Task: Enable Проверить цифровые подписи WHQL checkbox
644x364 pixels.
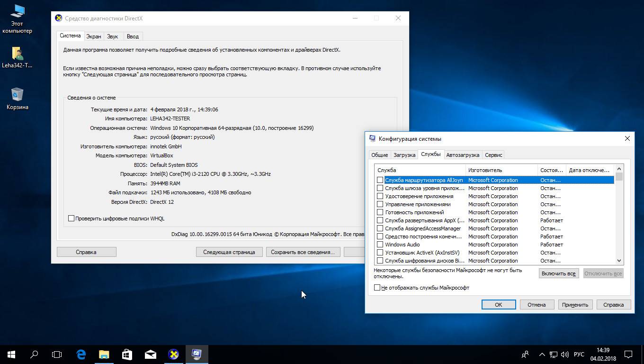Action: click(x=72, y=218)
